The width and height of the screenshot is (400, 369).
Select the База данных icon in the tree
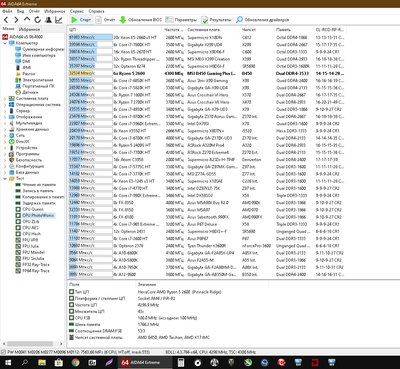coord(12,172)
